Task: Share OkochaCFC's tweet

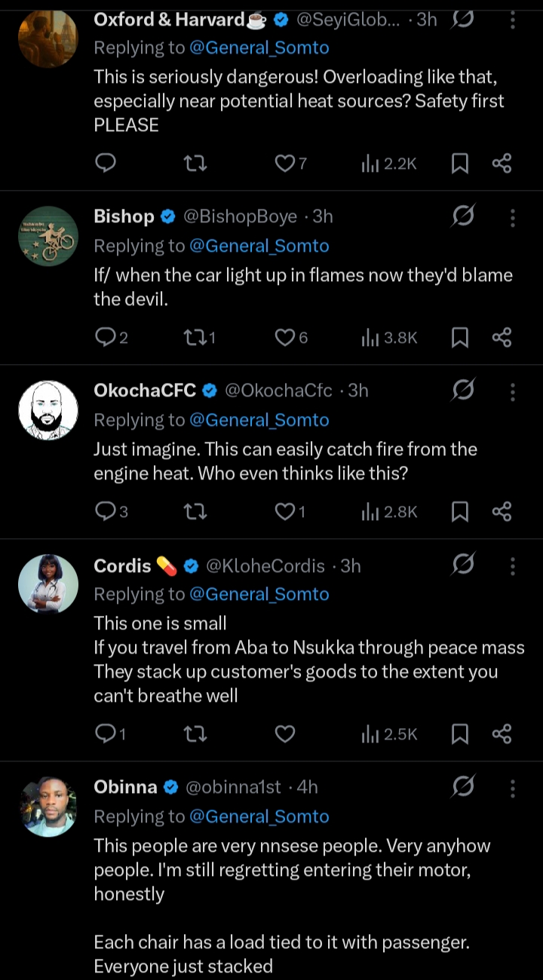Action: (502, 512)
